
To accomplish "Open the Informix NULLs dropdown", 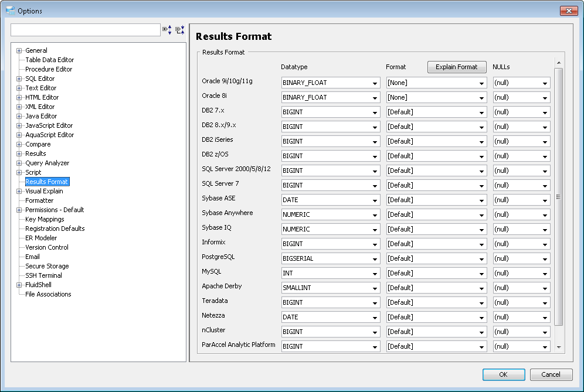I will [521, 244].
